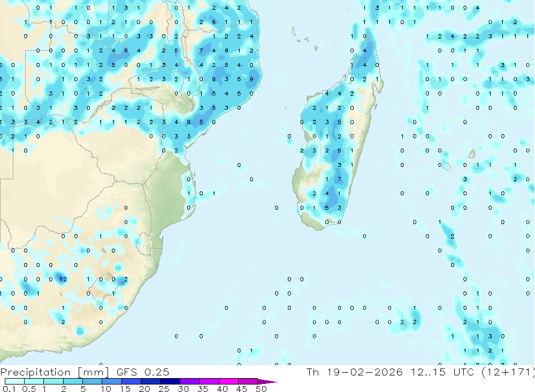This screenshot has height=392, width=535.
Task: Select the legend swatch between 5 and 10
Action: (x=93, y=381)
